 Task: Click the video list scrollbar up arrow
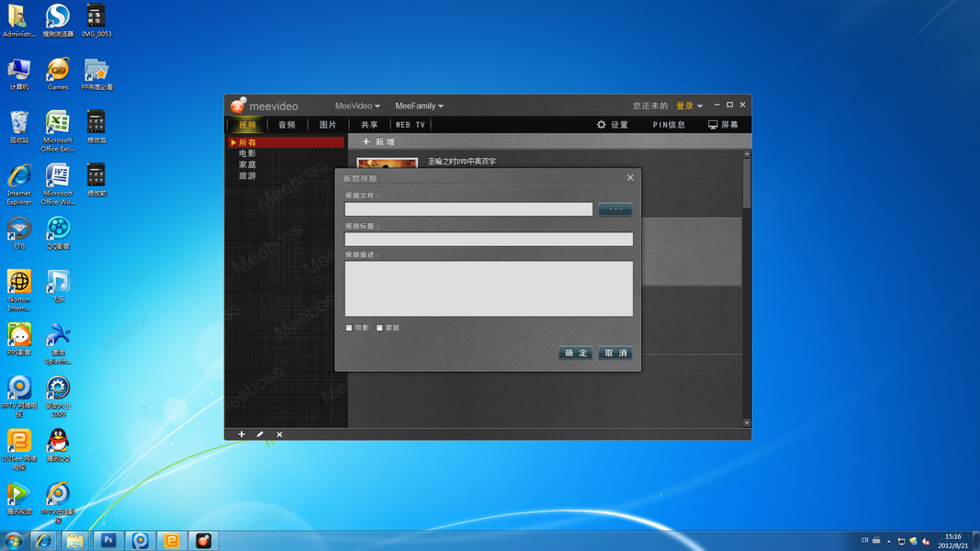coord(746,153)
